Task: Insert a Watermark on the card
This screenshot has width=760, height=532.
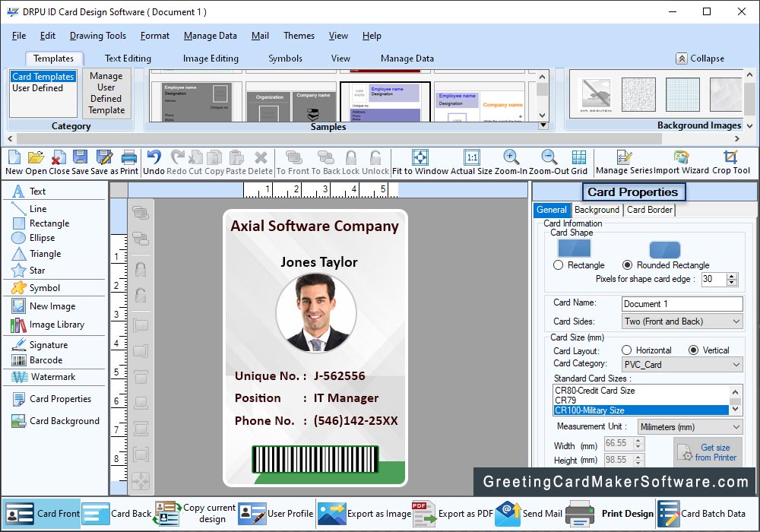Action: click(43, 377)
